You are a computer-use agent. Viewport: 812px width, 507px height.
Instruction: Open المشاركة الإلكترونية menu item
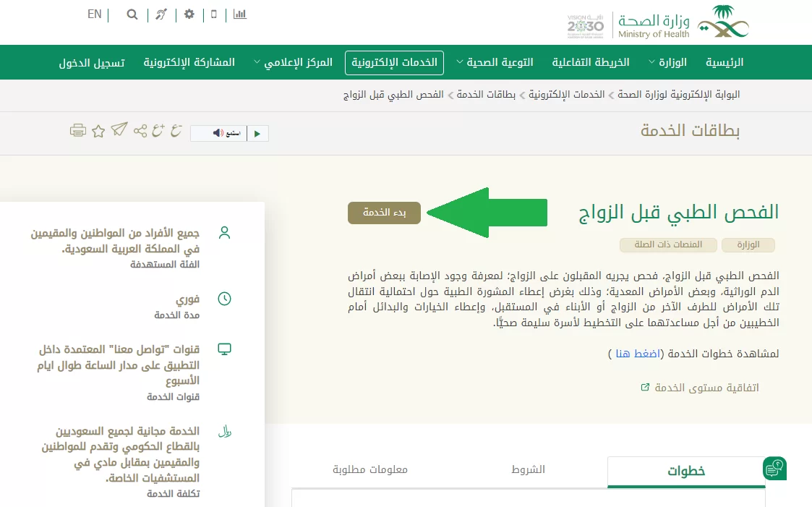(x=189, y=62)
